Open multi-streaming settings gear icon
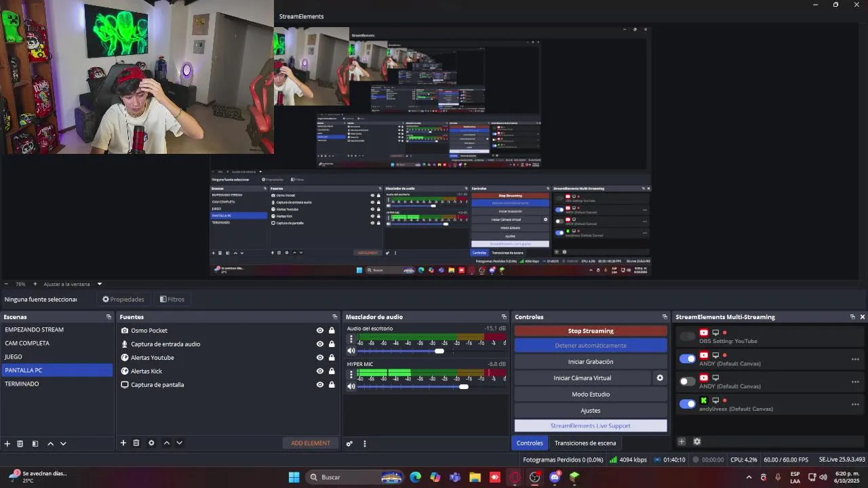 (x=697, y=442)
